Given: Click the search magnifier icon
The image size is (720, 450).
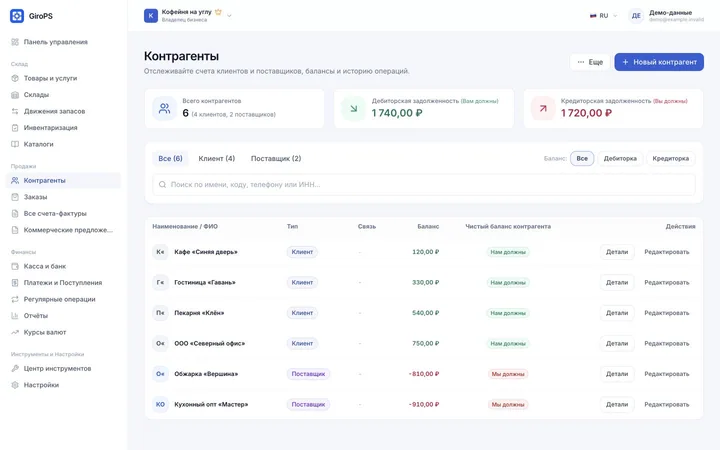Looking at the screenshot, I should [x=162, y=185].
